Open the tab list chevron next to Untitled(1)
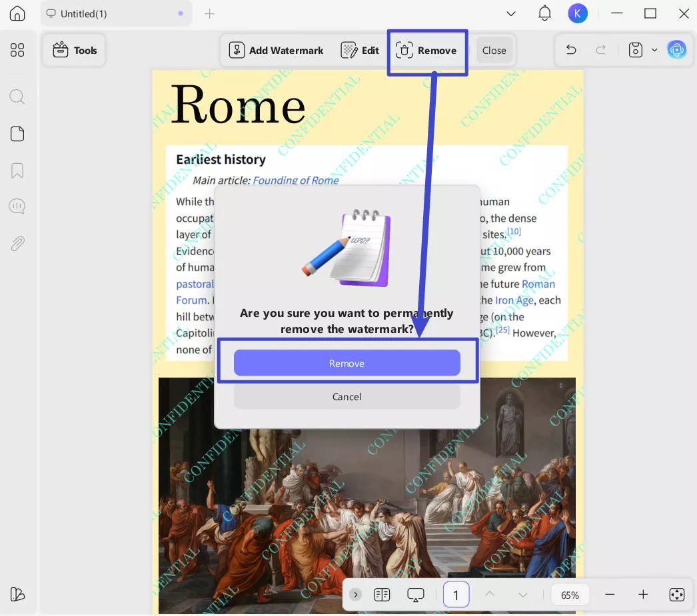This screenshot has height=616, width=697. click(511, 13)
